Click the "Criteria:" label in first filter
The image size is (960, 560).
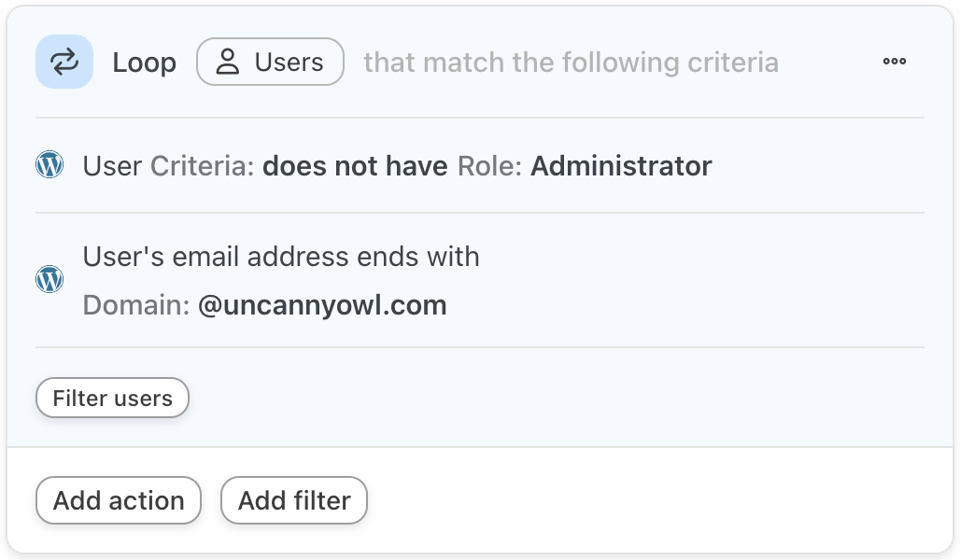(202, 166)
